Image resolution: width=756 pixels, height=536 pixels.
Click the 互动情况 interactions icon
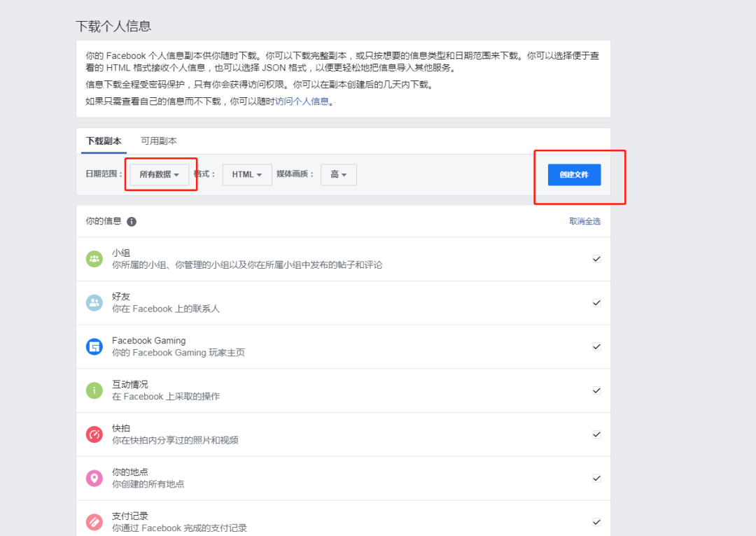(x=94, y=390)
